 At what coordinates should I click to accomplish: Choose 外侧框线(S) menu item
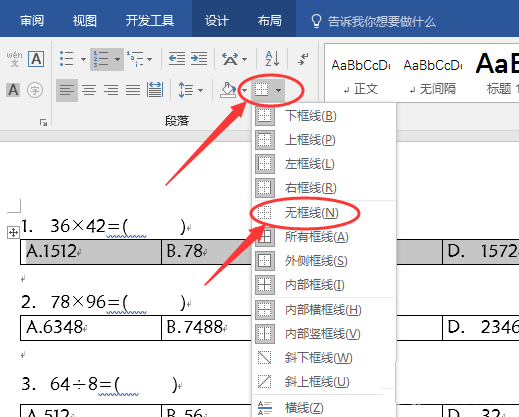325,261
